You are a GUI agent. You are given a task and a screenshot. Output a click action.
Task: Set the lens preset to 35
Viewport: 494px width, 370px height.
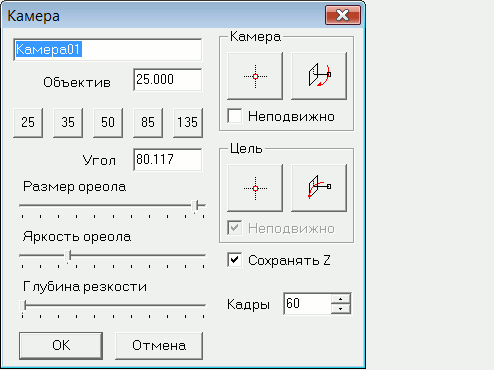click(x=68, y=122)
